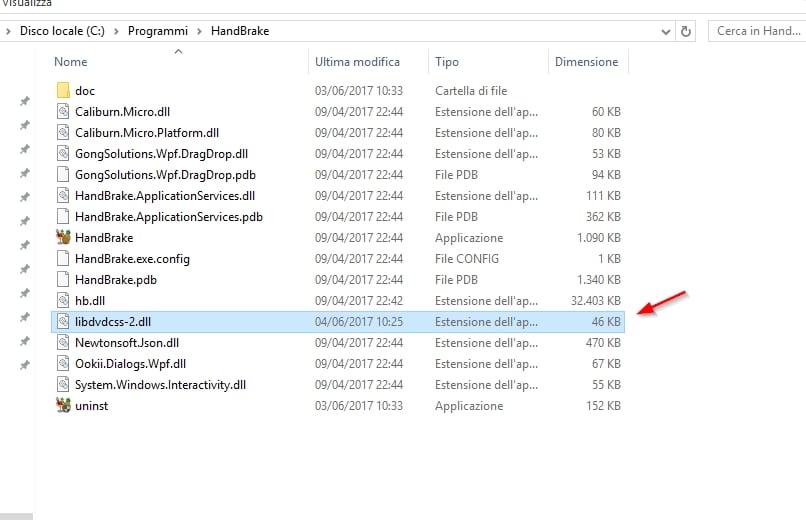
Task: Select the file name Caliburn.Micro.dll
Action: click(122, 112)
